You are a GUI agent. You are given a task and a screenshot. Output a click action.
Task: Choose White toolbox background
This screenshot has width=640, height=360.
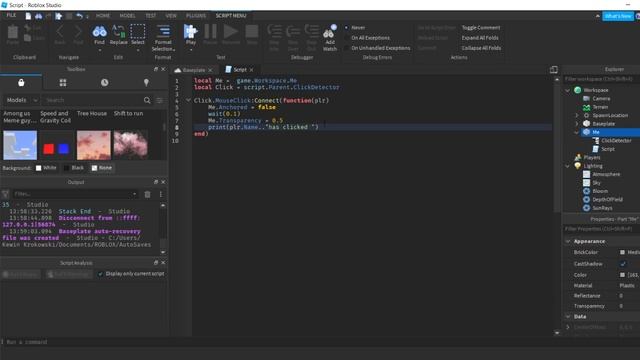[x=46, y=168]
